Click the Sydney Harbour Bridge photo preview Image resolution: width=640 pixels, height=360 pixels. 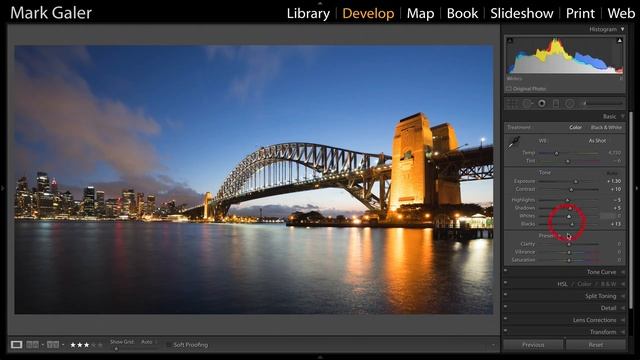point(253,180)
